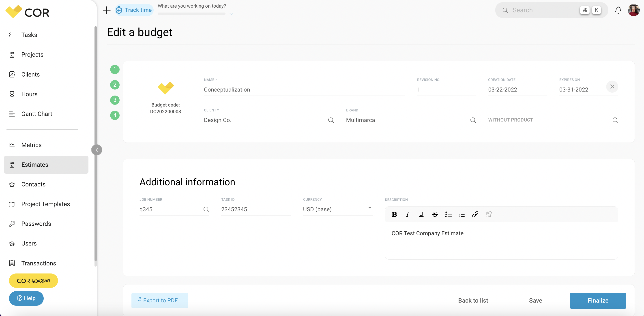Image resolution: width=644 pixels, height=316 pixels.
Task: Click the COR logo in sidebar
Action: coord(28,12)
